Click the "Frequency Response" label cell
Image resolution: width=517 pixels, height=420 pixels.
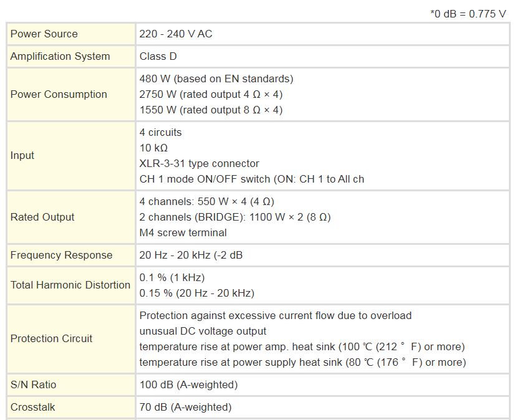[x=61, y=255]
